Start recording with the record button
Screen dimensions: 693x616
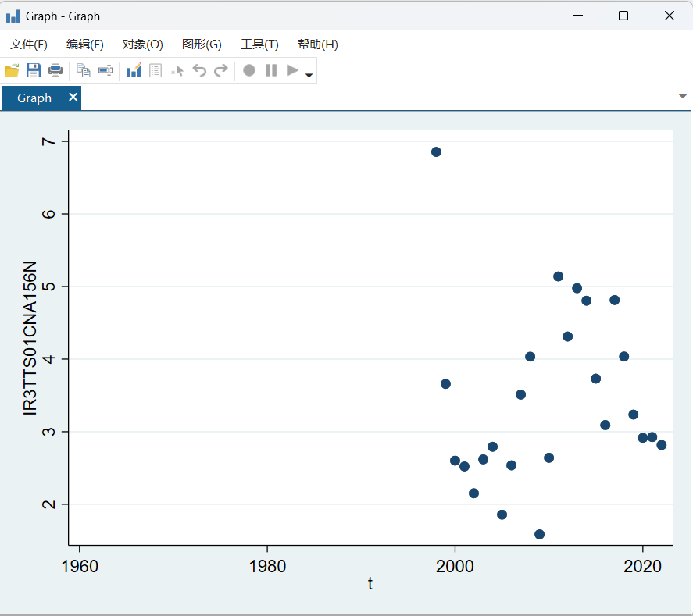(x=249, y=71)
